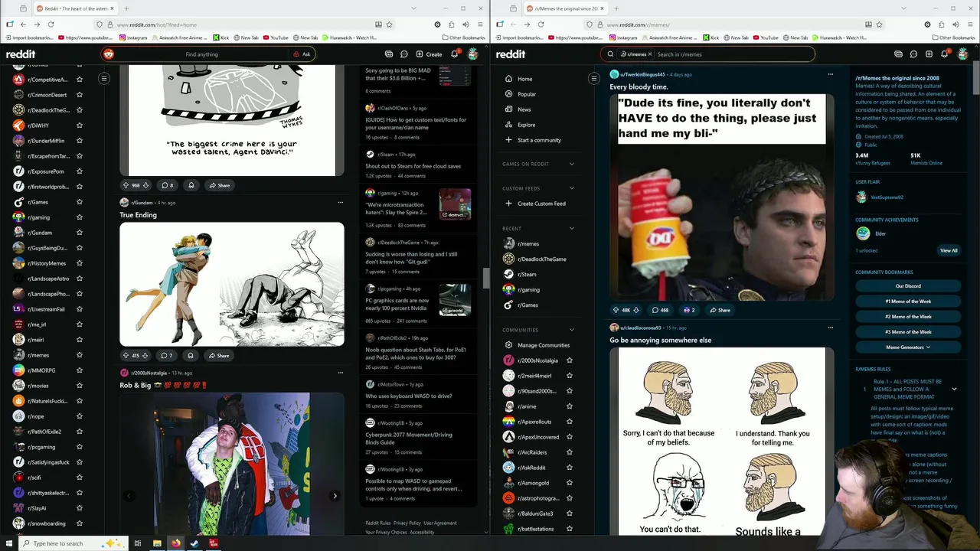
Task: Click the Find anything search field
Action: pos(202,54)
